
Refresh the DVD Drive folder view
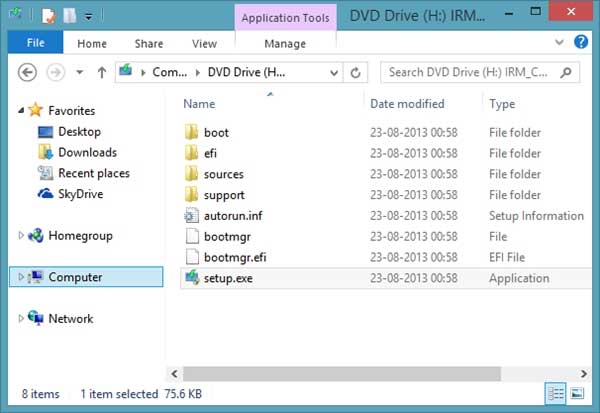click(x=355, y=72)
